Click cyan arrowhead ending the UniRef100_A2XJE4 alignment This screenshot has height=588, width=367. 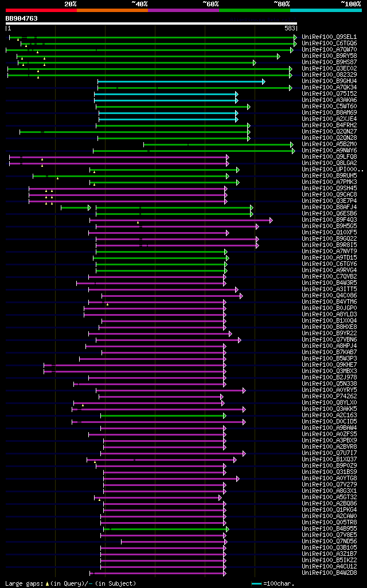237,120
